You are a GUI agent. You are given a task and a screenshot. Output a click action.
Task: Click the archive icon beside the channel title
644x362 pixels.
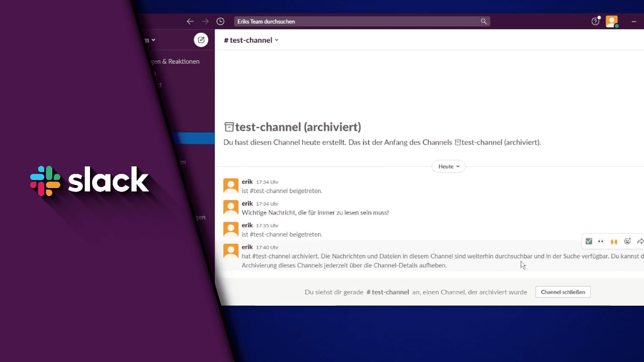click(x=229, y=127)
